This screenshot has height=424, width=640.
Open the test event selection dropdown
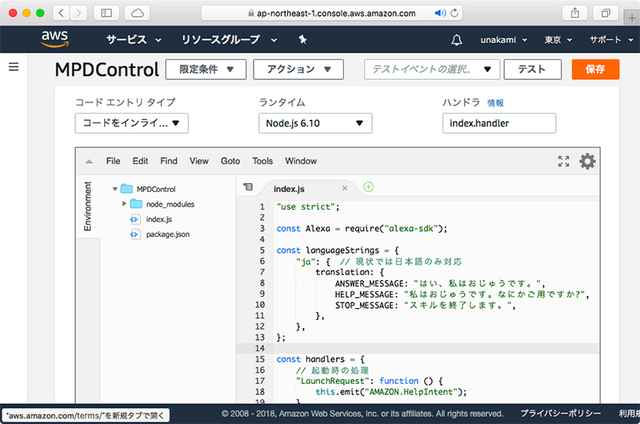432,70
